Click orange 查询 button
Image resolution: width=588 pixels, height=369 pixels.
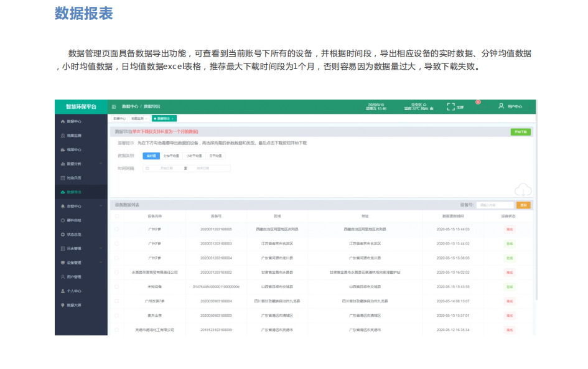pyautogui.click(x=523, y=205)
